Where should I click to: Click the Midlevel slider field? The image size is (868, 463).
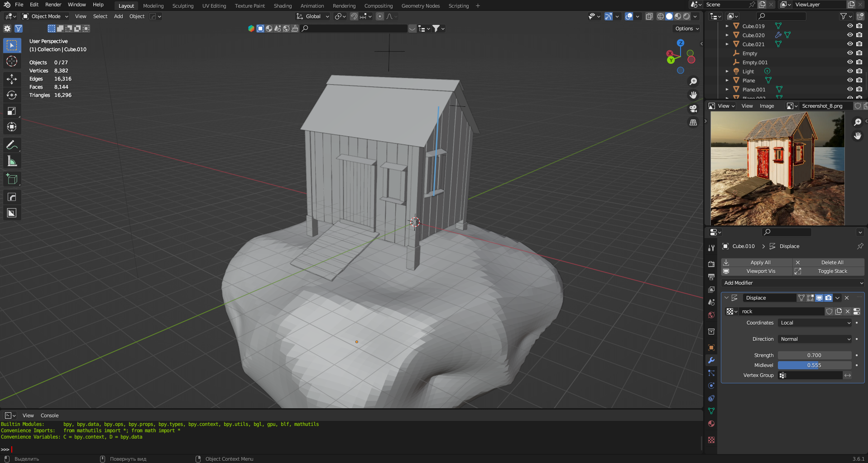click(814, 365)
